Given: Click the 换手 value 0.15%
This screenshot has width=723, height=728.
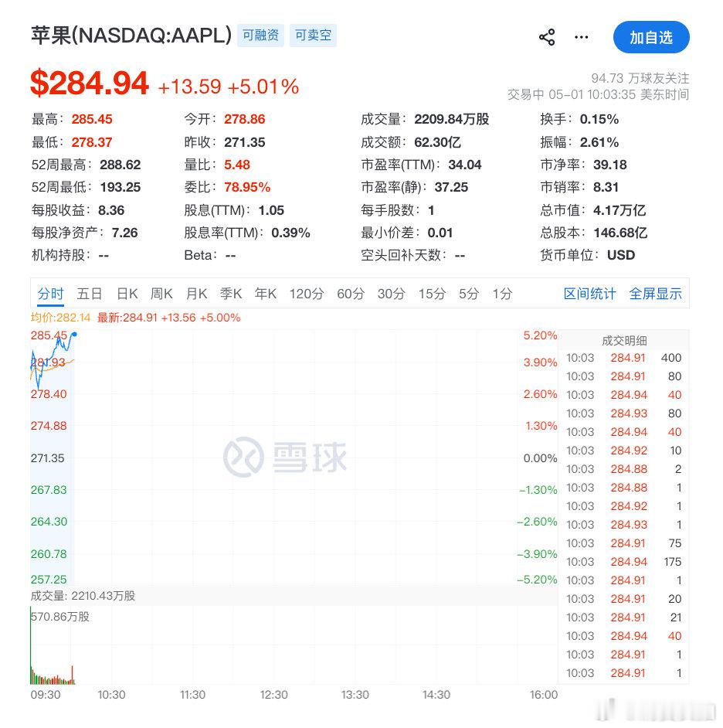Looking at the screenshot, I should click(x=599, y=119).
